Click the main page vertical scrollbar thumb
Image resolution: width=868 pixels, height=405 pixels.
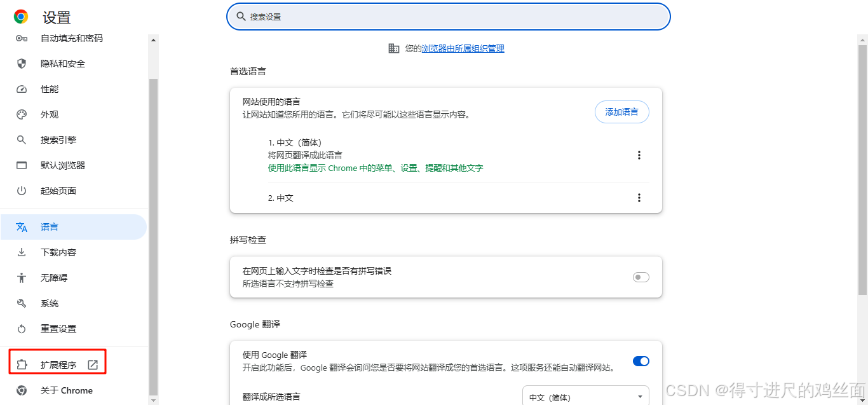(x=862, y=170)
